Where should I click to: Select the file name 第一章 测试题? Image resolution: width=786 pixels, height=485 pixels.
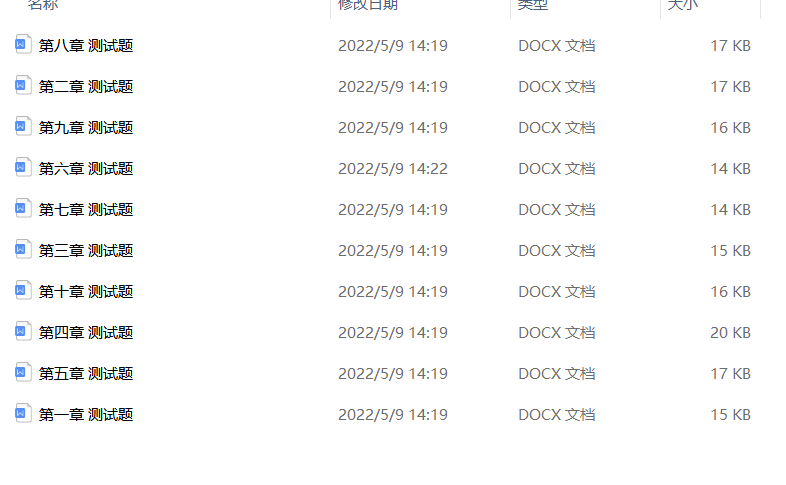click(x=86, y=414)
